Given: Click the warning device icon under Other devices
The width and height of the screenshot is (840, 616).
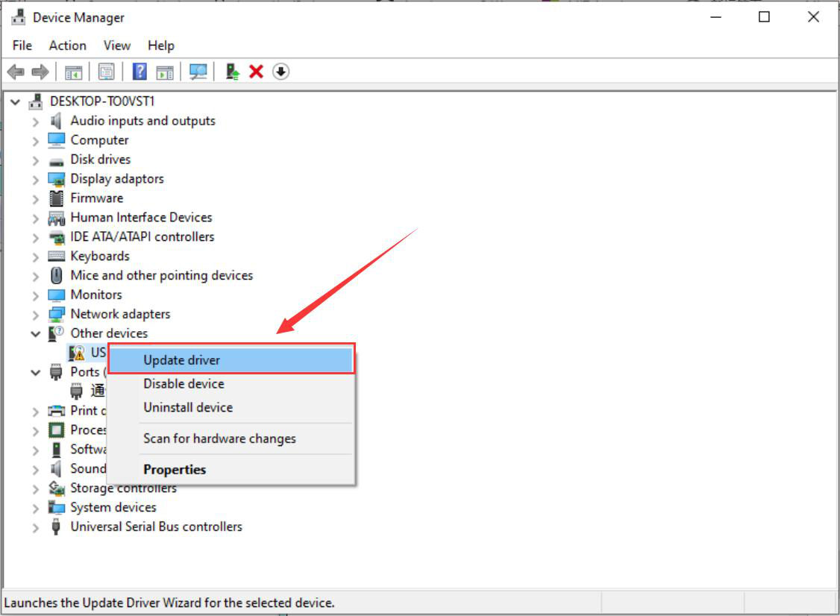Looking at the screenshot, I should 77,353.
